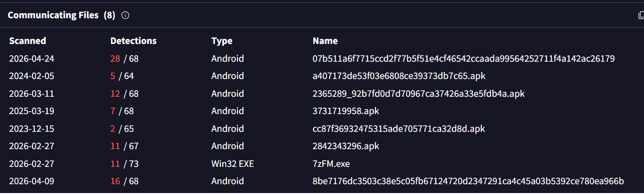644x194 pixels.
Task: Click the Name column header
Action: tap(325, 41)
